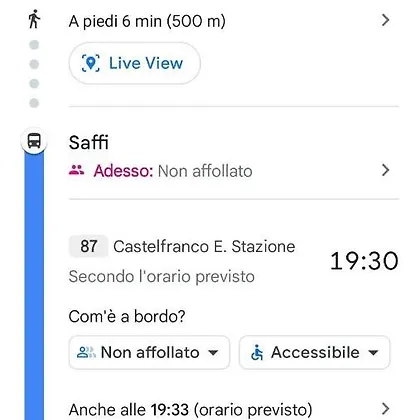Expand walking directions chevron

pyautogui.click(x=385, y=20)
